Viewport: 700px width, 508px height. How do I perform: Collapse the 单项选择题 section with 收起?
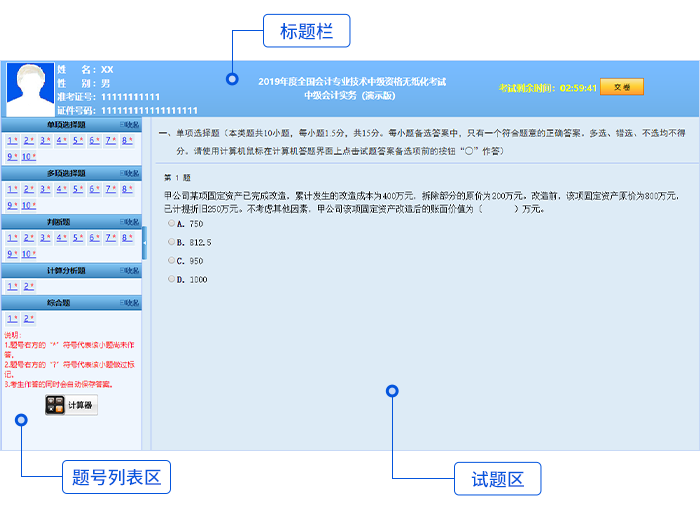pyautogui.click(x=130, y=125)
